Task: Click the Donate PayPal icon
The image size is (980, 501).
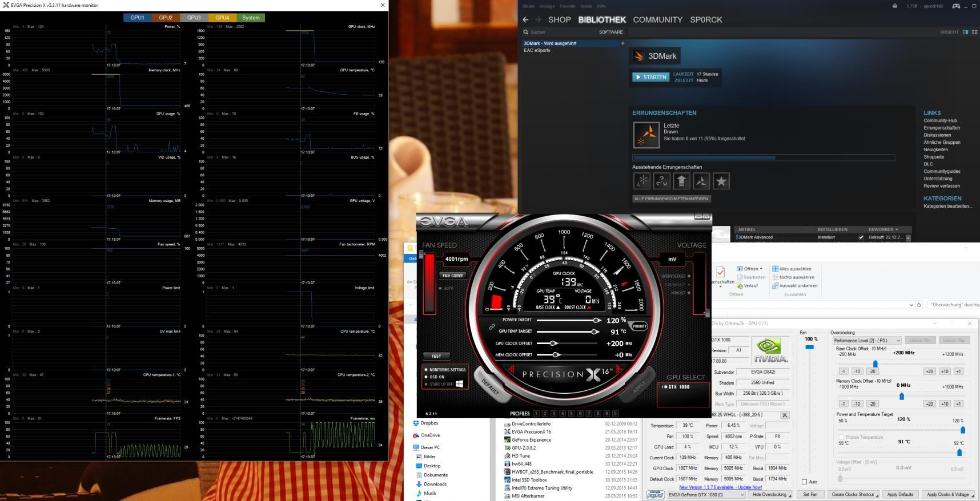Action: (x=656, y=495)
